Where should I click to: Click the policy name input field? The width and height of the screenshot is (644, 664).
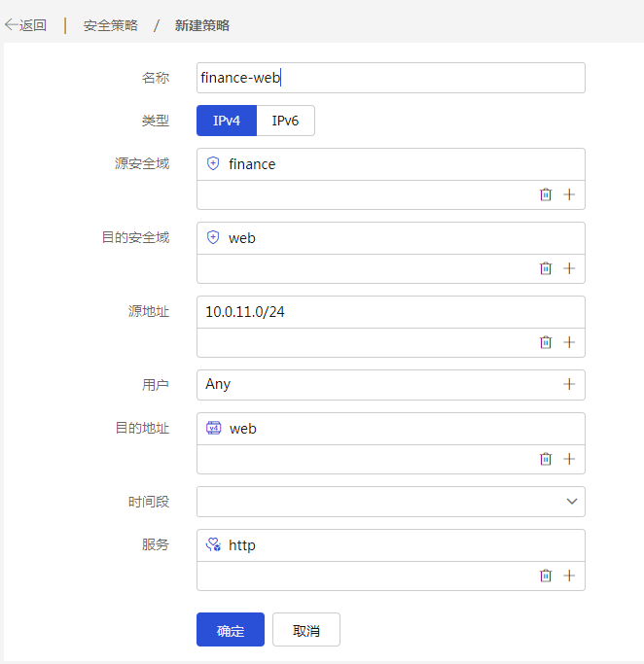[391, 78]
